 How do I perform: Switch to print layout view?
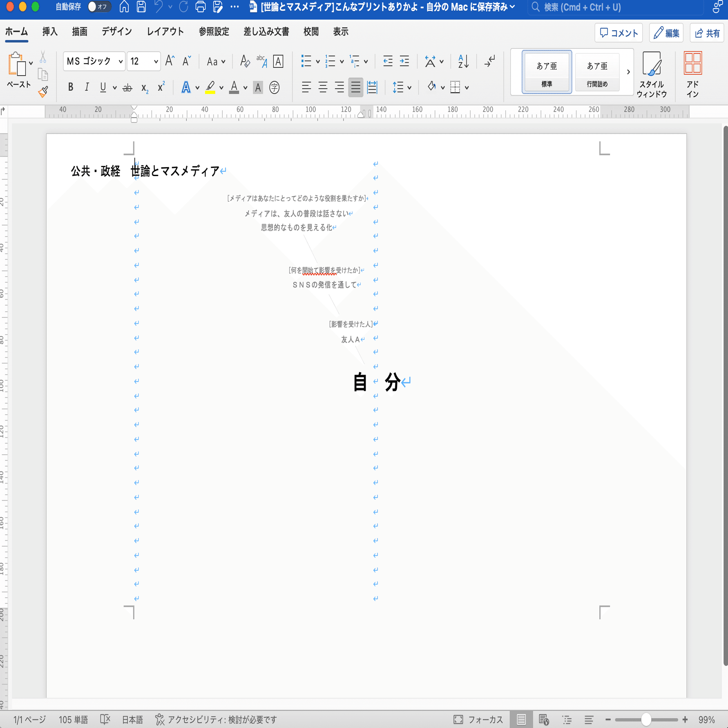[521, 719]
